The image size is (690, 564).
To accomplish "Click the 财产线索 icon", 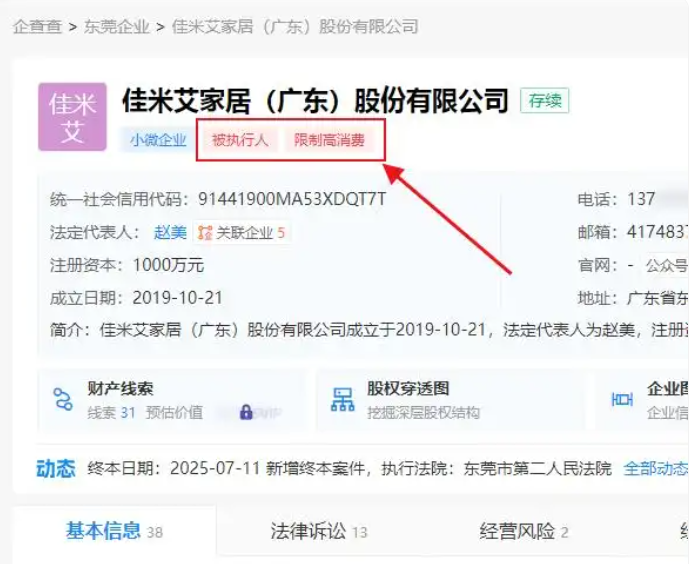I will pyautogui.click(x=63, y=400).
